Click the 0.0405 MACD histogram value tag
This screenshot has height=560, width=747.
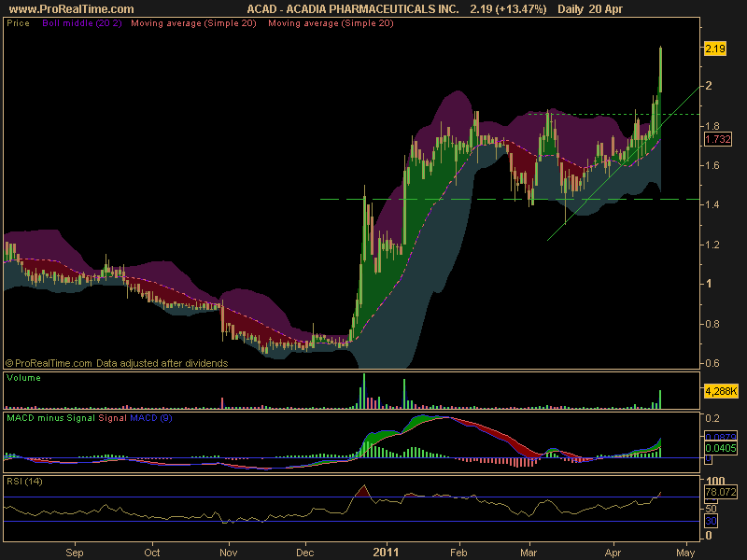721,448
